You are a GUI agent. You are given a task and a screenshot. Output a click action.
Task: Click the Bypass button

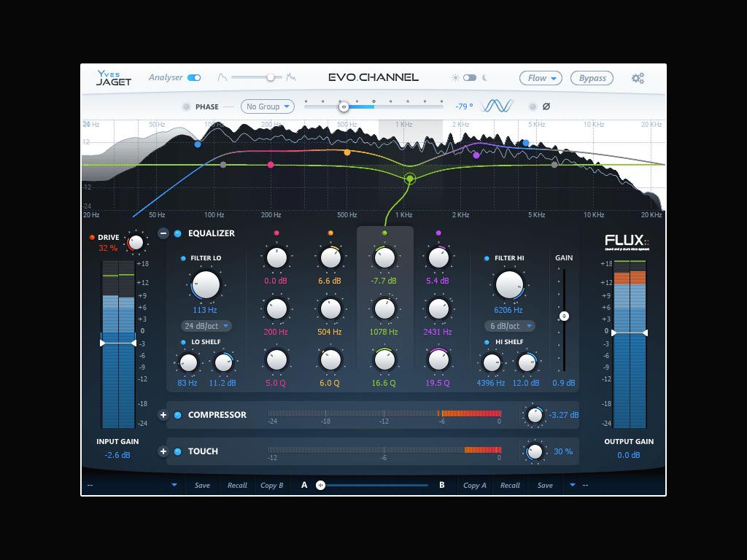592,78
